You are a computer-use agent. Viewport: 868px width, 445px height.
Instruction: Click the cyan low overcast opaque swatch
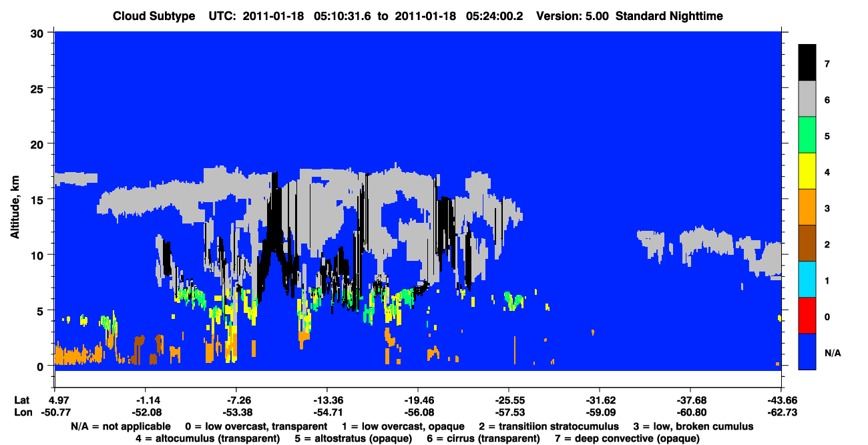tap(807, 280)
